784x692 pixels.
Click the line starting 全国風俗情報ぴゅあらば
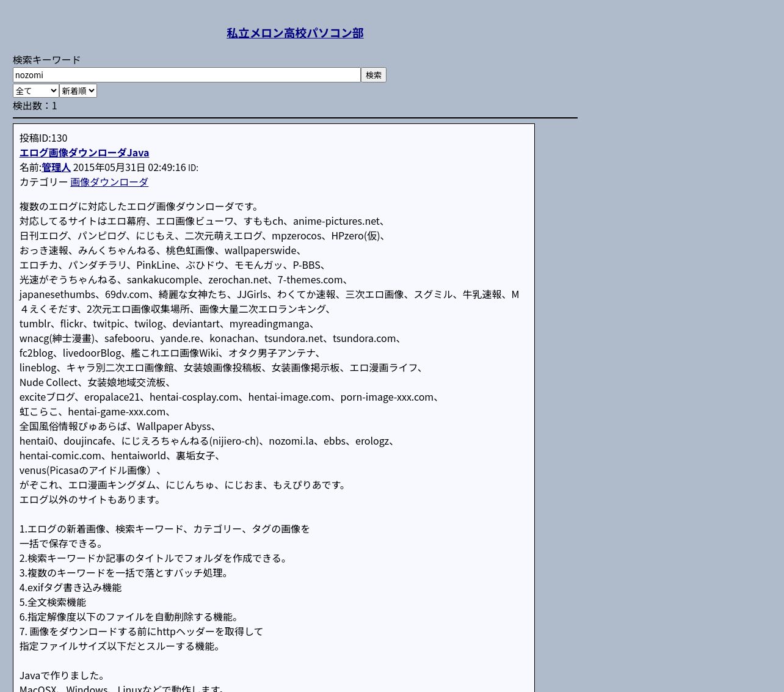coord(120,426)
